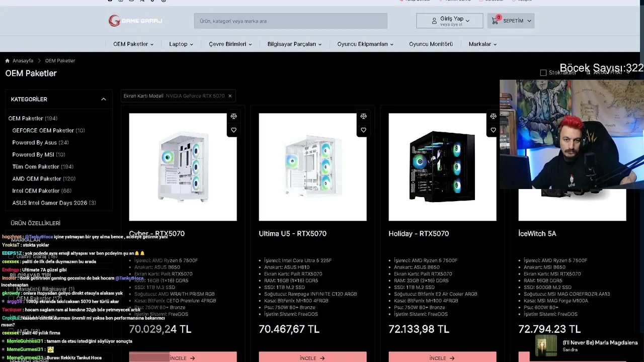The image size is (644, 362).
Task: Open the Giriş Yap account dropdown
Action: 450,21
